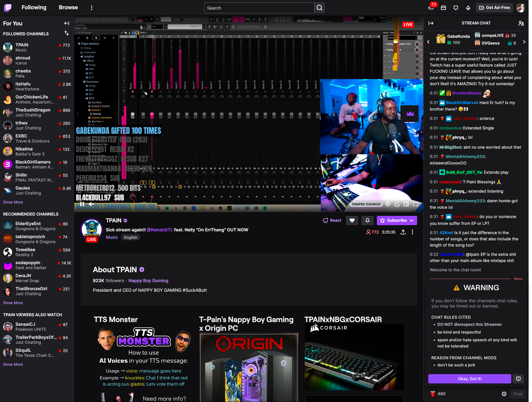This screenshot has height=402, width=532.
Task: Open chat settings gear
Action: tap(504, 394)
